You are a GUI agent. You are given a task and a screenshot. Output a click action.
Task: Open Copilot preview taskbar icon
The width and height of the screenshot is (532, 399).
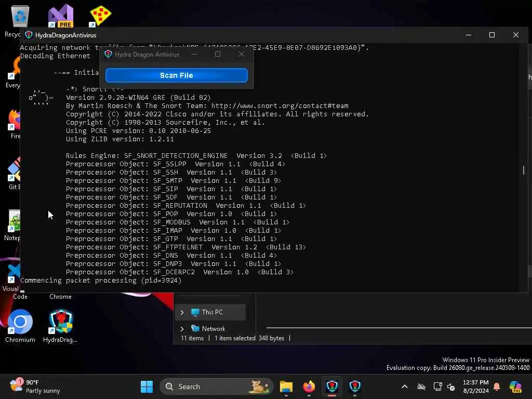[x=515, y=387]
